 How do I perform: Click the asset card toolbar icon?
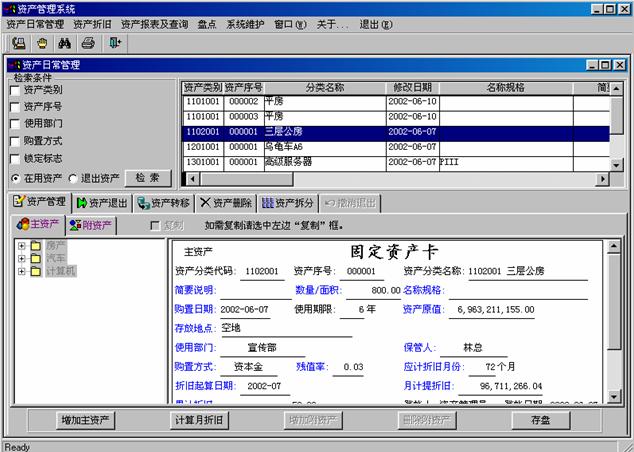(x=19, y=43)
